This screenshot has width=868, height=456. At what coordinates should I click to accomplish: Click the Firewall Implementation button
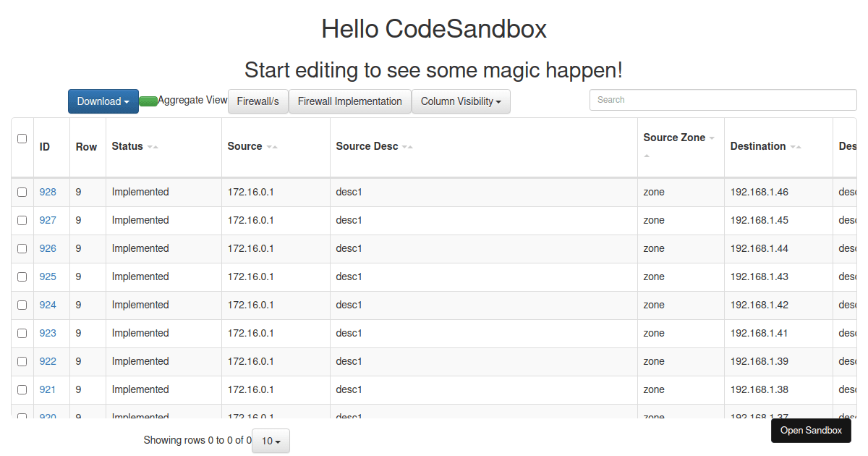[x=349, y=101]
